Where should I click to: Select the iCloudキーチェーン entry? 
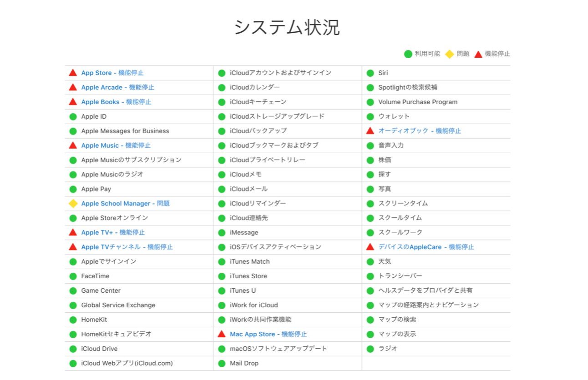click(258, 102)
